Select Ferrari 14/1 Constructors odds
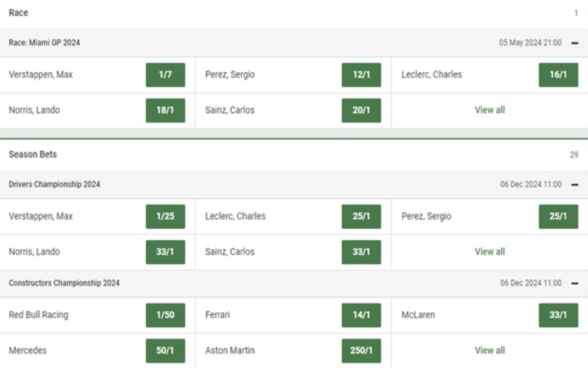This screenshot has height=368, width=588. (x=361, y=315)
